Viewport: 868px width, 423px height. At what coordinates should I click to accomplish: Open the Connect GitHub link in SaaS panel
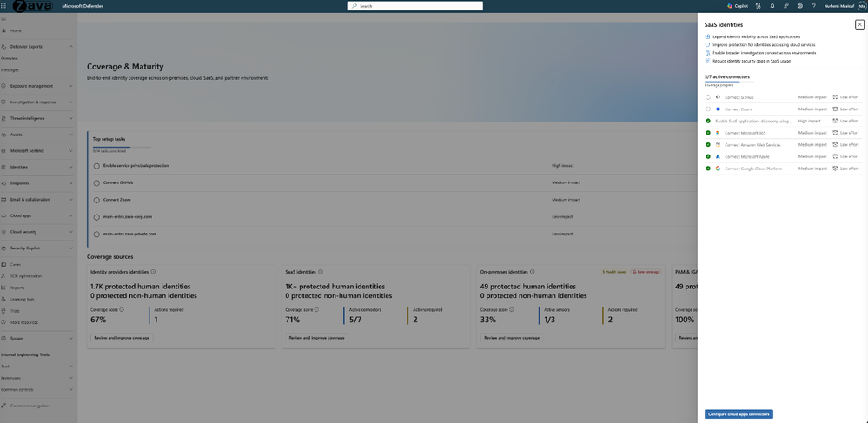[x=739, y=97]
